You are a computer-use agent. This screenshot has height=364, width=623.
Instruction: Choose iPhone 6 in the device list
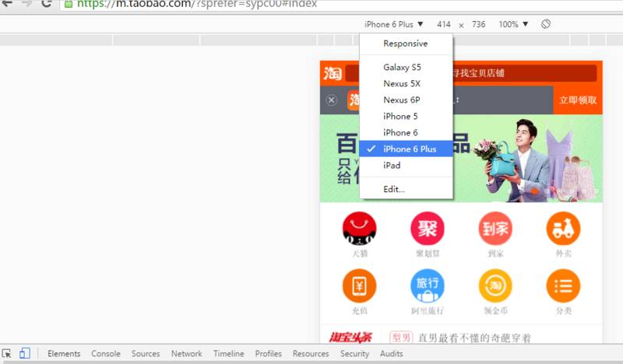406,132
